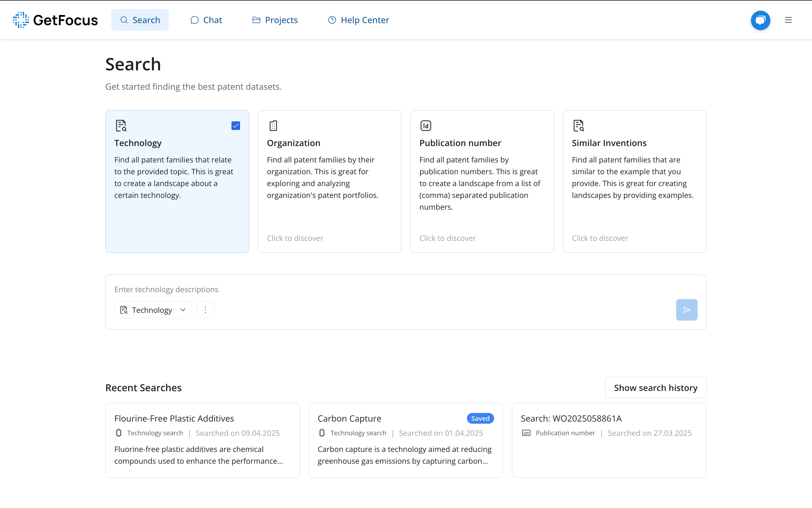Open the Flourine-Free Plastic Additives search

[x=202, y=440]
